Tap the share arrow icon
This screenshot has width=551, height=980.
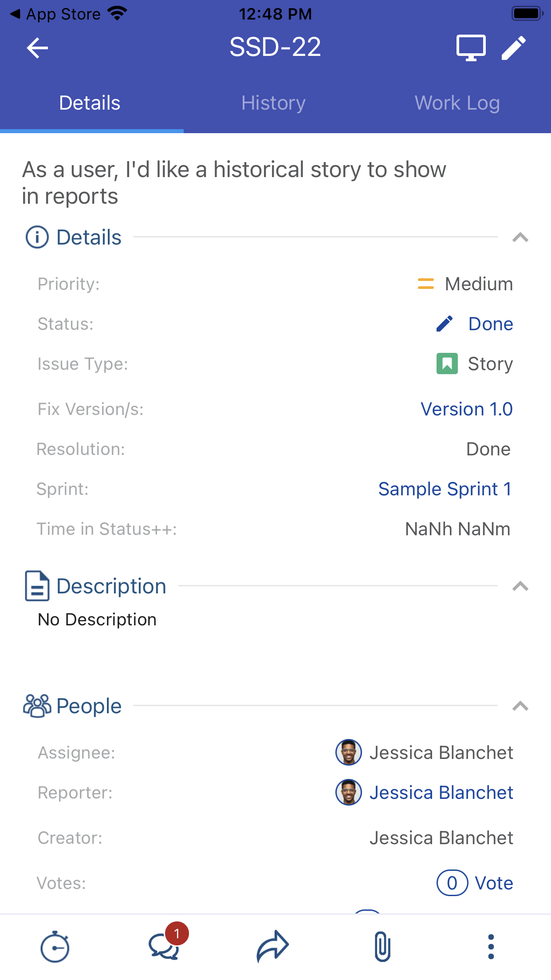(x=272, y=946)
